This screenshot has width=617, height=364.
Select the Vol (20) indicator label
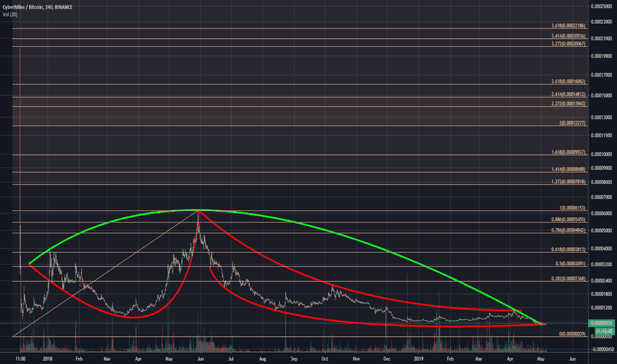point(10,15)
